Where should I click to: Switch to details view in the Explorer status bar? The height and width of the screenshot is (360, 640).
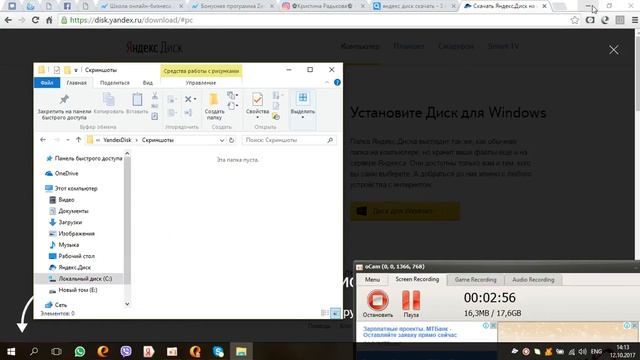[x=325, y=313]
